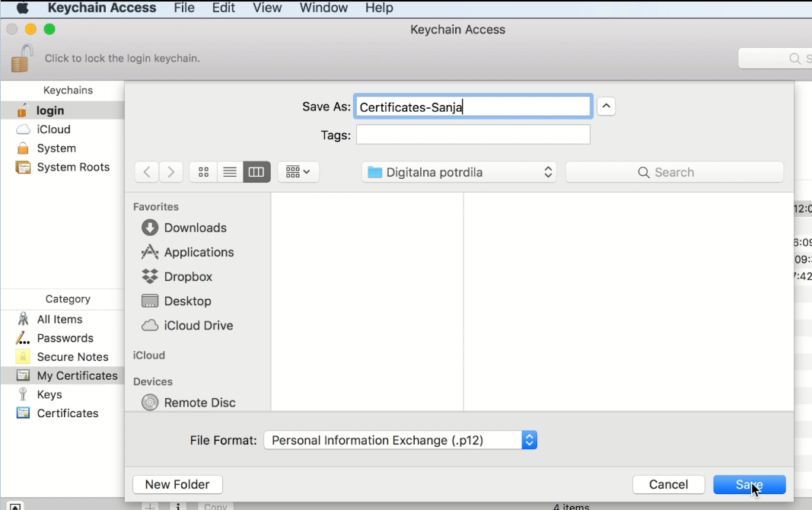Image resolution: width=812 pixels, height=510 pixels.
Task: Click the Cancel button
Action: pyautogui.click(x=669, y=484)
